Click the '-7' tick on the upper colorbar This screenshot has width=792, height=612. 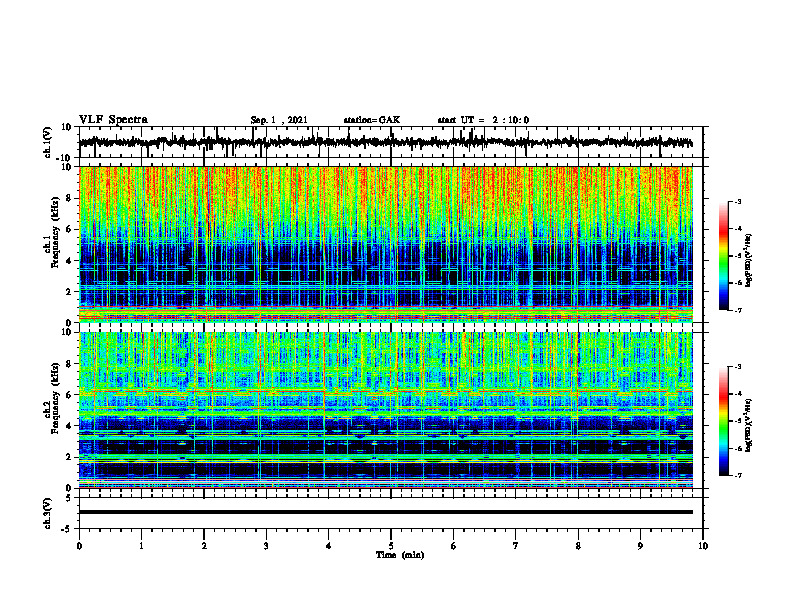[737, 310]
